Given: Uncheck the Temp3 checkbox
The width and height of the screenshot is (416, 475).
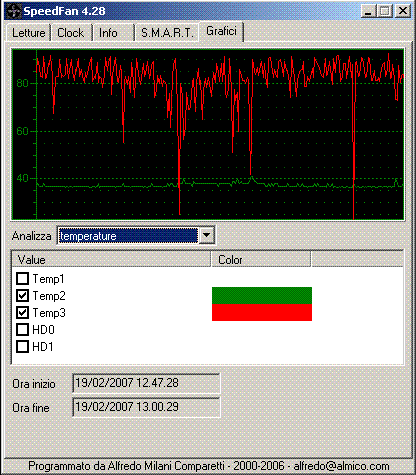Looking at the screenshot, I should click(23, 312).
